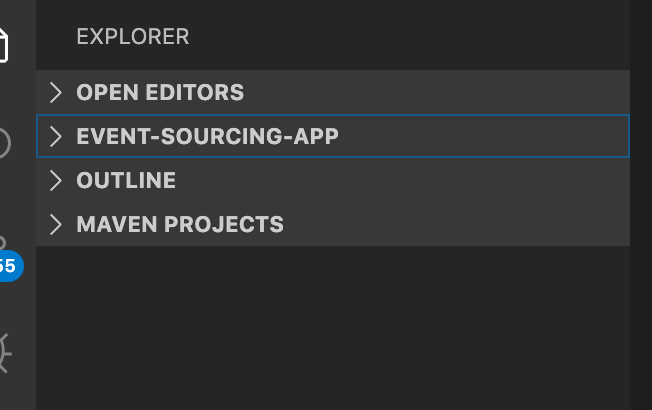Click empty header area right of EXPLORER

point(420,37)
